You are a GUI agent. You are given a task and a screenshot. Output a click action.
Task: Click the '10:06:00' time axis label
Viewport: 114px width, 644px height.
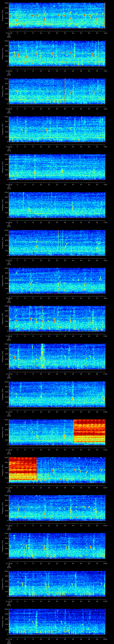click(x=9, y=223)
